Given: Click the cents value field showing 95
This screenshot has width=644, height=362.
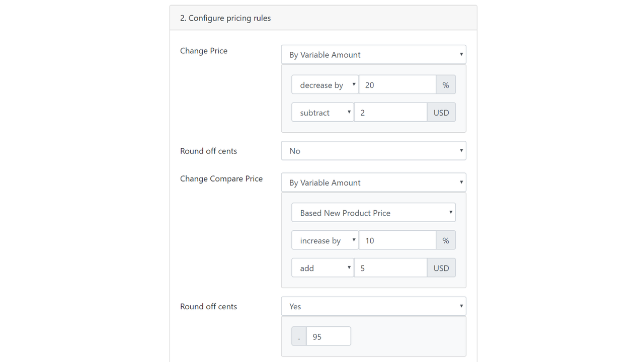Looking at the screenshot, I should coord(329,336).
